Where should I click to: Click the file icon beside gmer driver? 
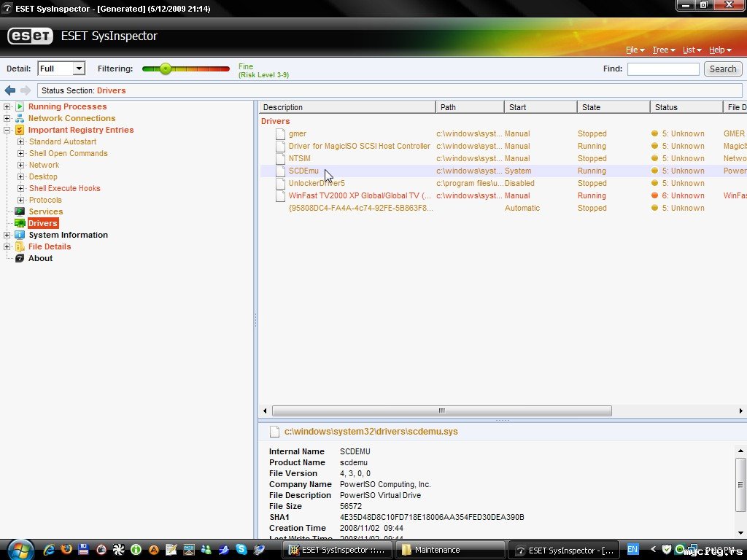click(x=280, y=134)
